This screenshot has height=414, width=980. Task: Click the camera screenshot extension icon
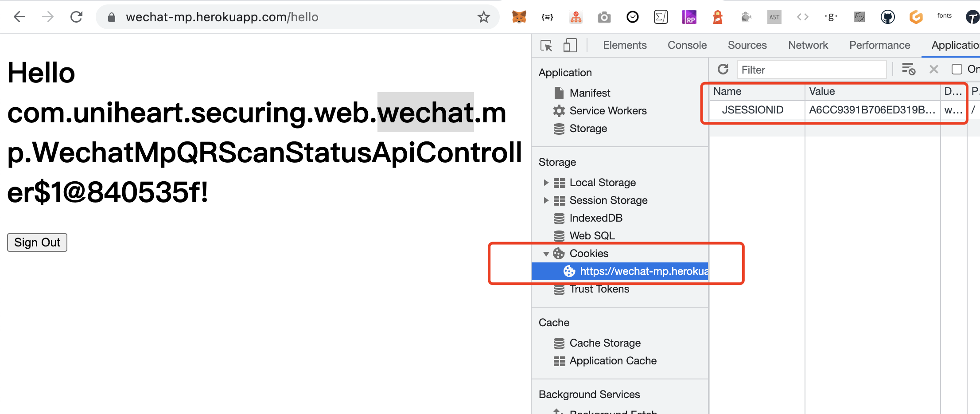click(604, 17)
